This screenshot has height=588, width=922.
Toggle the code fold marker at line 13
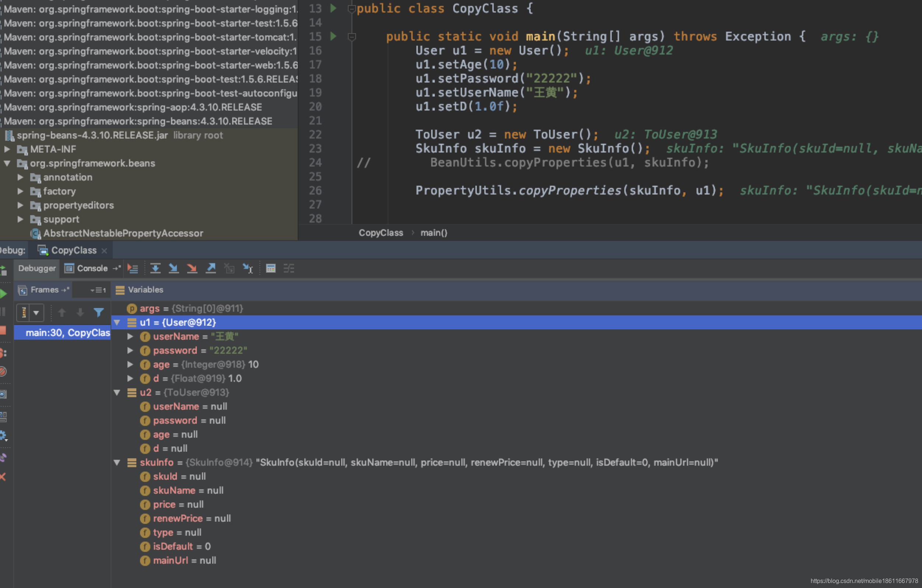351,8
